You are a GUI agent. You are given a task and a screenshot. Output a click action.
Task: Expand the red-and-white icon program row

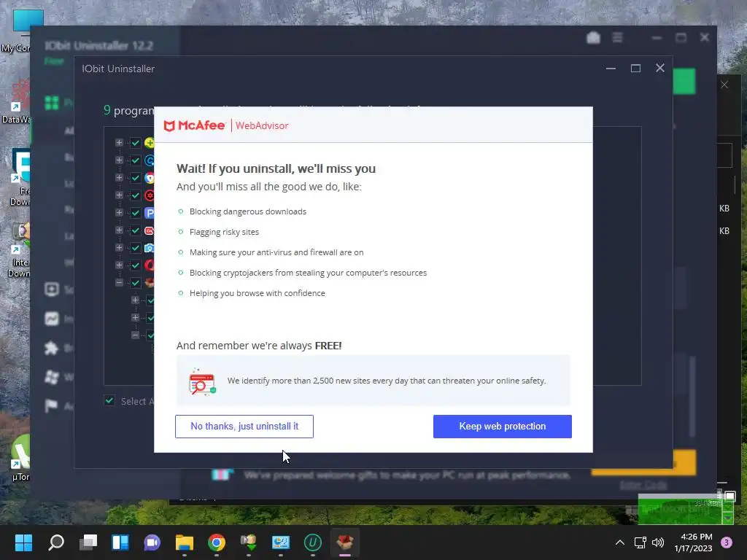click(119, 230)
